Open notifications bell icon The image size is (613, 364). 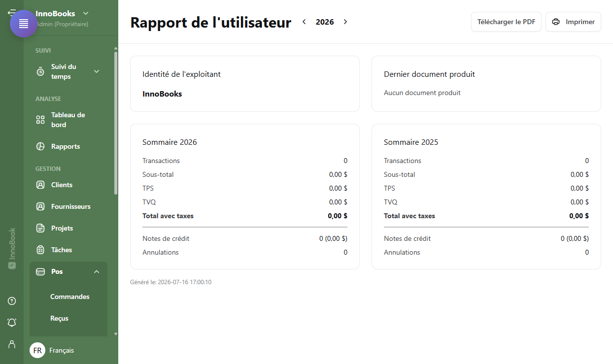click(12, 322)
